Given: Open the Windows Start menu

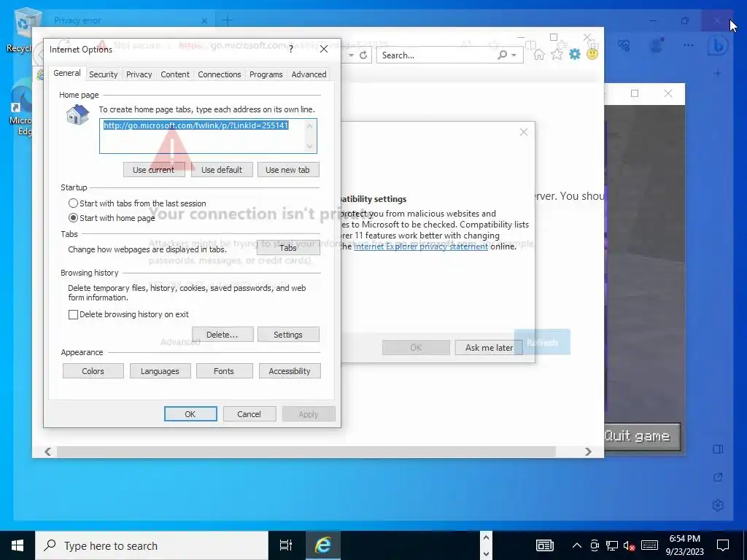Looking at the screenshot, I should click(x=18, y=545).
